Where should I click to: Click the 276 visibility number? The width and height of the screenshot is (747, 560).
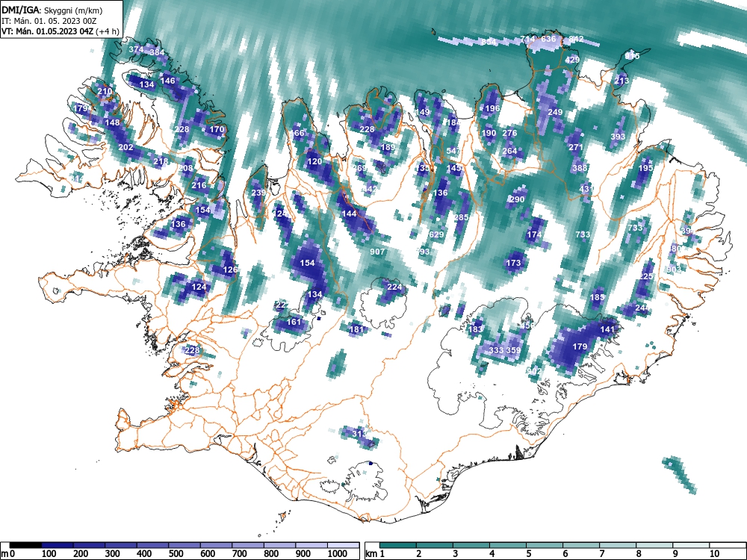point(509,133)
